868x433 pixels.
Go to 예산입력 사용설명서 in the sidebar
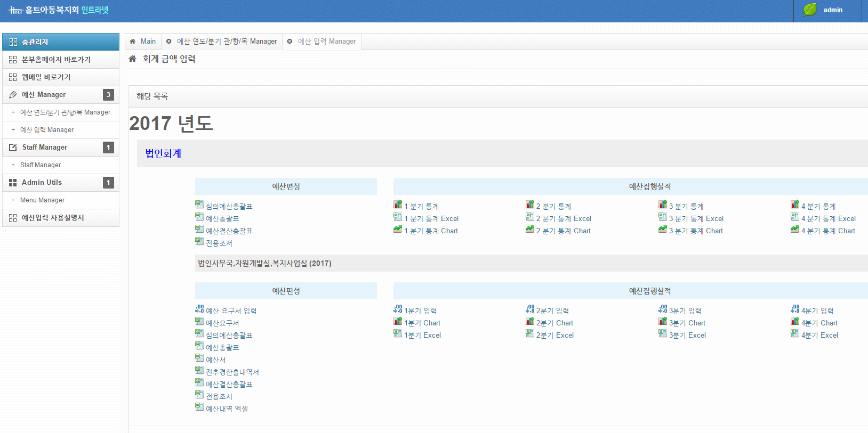click(53, 218)
